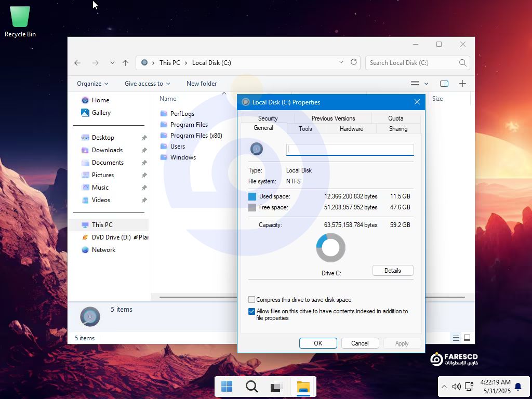Click This PC in the address breadcrumb
The height and width of the screenshot is (399, 532).
pos(170,63)
